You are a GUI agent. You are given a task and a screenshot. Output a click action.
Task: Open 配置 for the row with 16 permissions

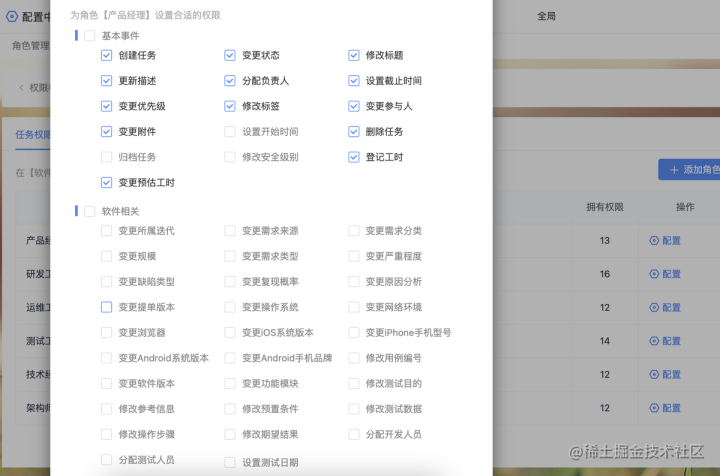click(x=665, y=274)
